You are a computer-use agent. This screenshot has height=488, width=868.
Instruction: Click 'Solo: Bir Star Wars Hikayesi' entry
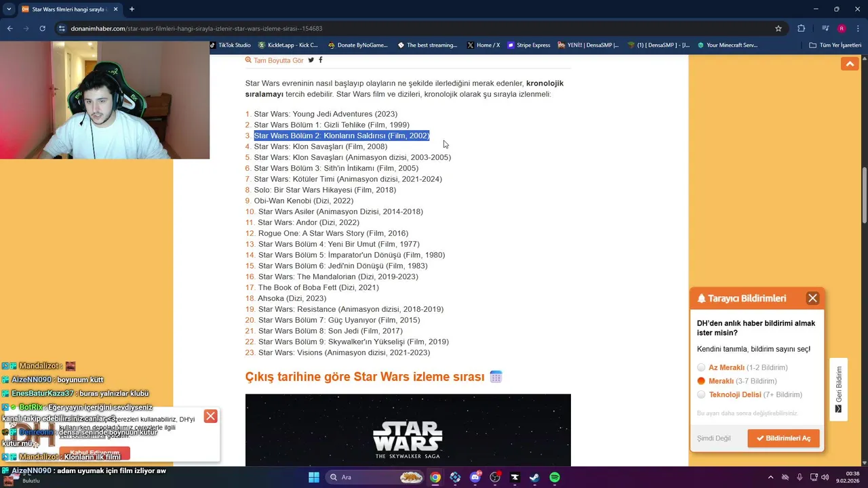[x=325, y=190]
